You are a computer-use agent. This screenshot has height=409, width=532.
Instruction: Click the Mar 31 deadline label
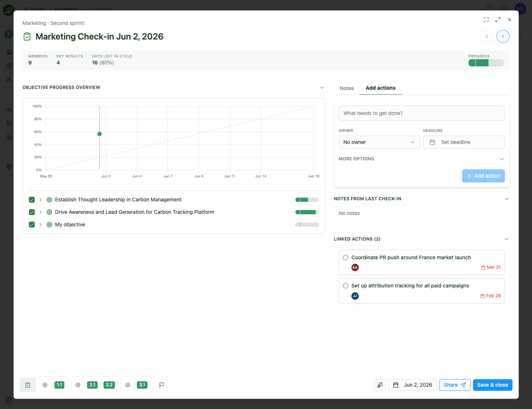click(x=491, y=267)
